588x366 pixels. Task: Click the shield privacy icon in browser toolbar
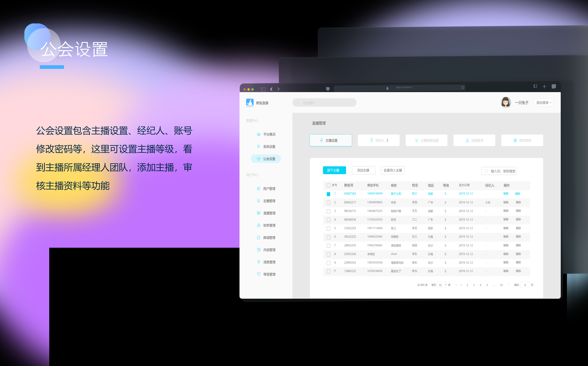pyautogui.click(x=328, y=89)
